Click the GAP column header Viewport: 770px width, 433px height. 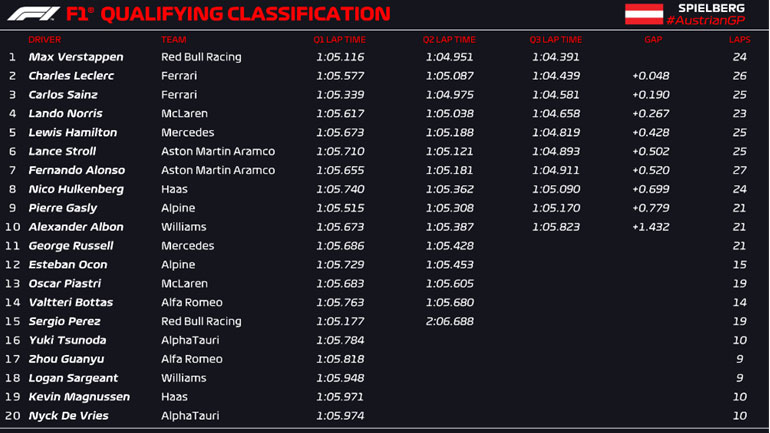coord(653,39)
